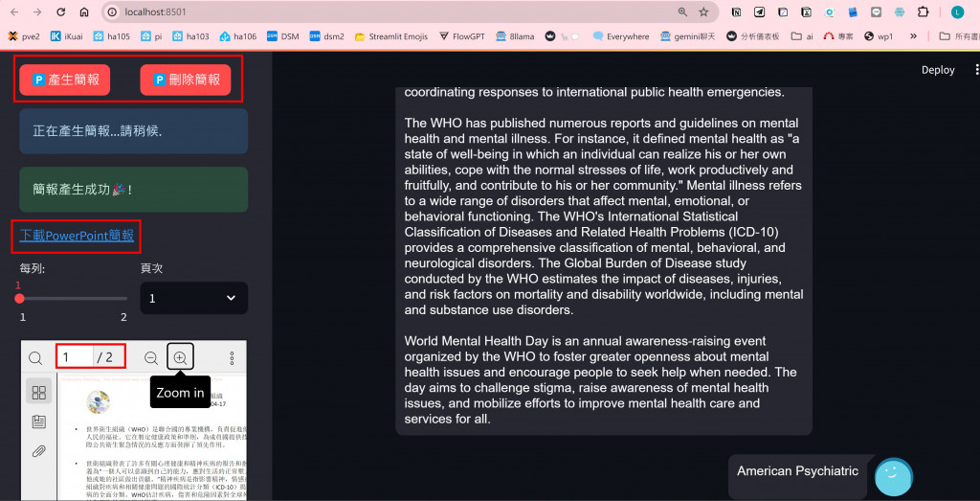Click the paper plane extension icon
The height and width of the screenshot is (501, 980).
[x=759, y=11]
